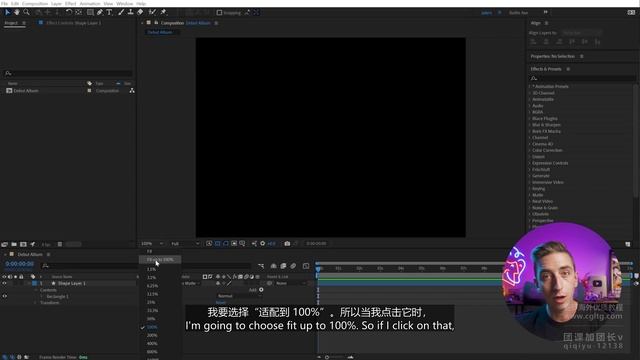
Task: Select the Selection arrow tool
Action: point(7,13)
